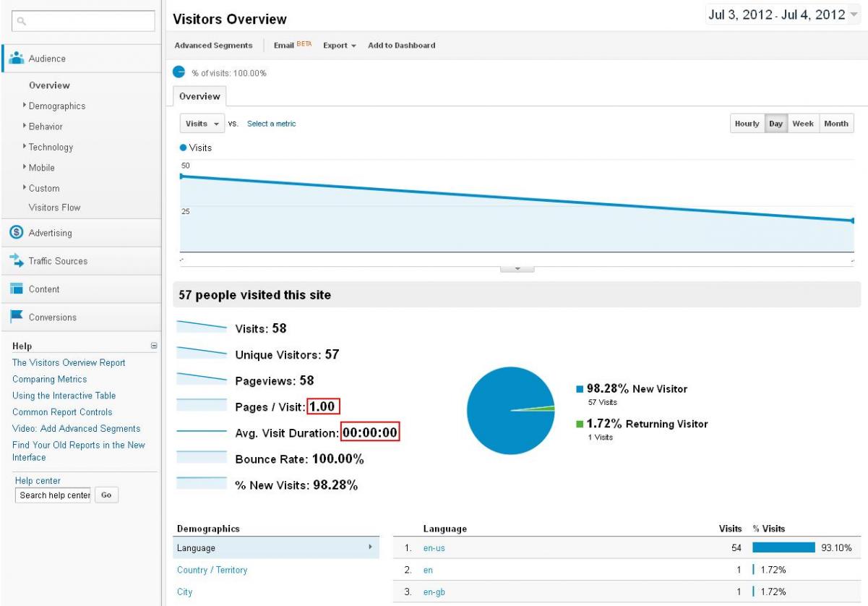Screen dimensions: 868x606
Task: Open the Export menu
Action: point(338,46)
